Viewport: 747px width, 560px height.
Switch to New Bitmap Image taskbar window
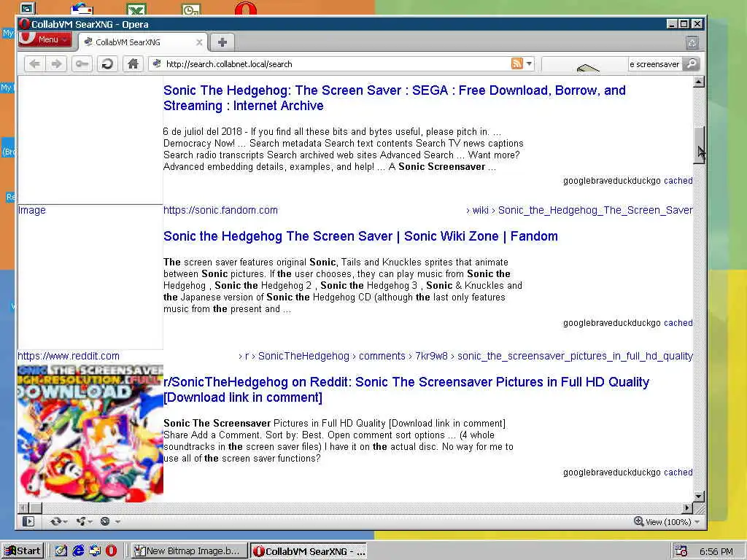point(189,551)
